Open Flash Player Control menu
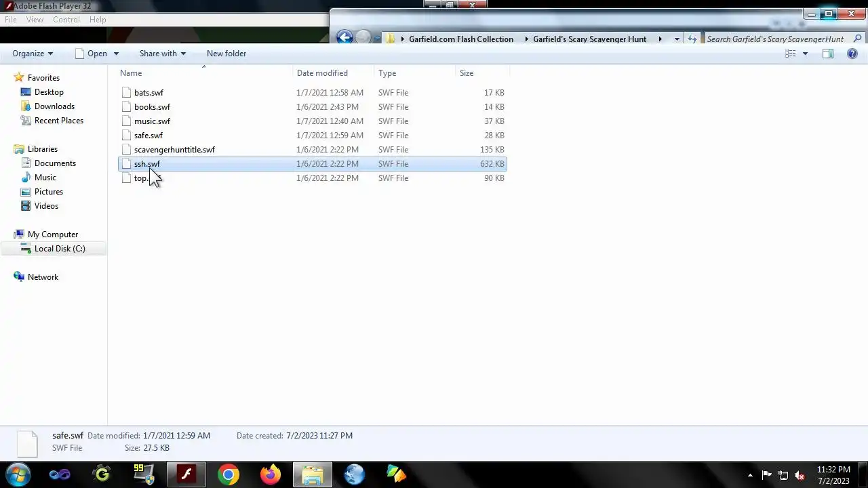Image resolution: width=868 pixels, height=488 pixels. pyautogui.click(x=66, y=20)
